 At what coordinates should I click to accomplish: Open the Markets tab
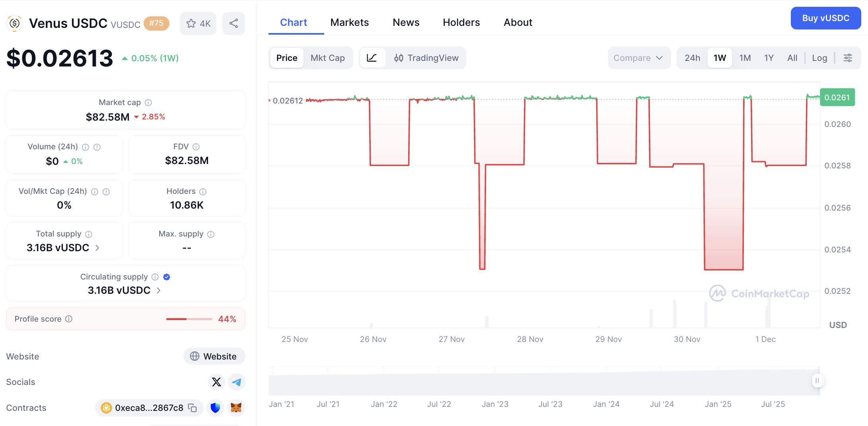click(349, 23)
